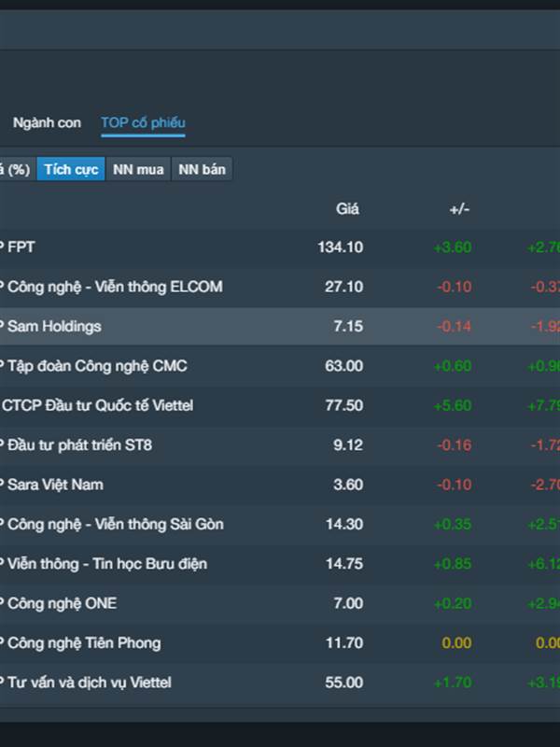The height and width of the screenshot is (747, 560).
Task: Click the Sài Gòn price 14.30
Action: click(x=343, y=524)
